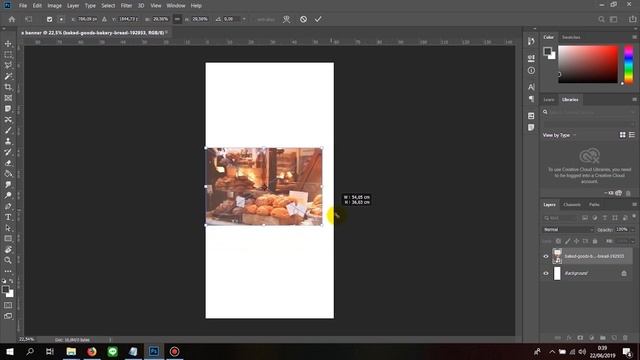Select the Rectangular Marquee tool
Image resolution: width=640 pixels, height=360 pixels.
coord(8,54)
